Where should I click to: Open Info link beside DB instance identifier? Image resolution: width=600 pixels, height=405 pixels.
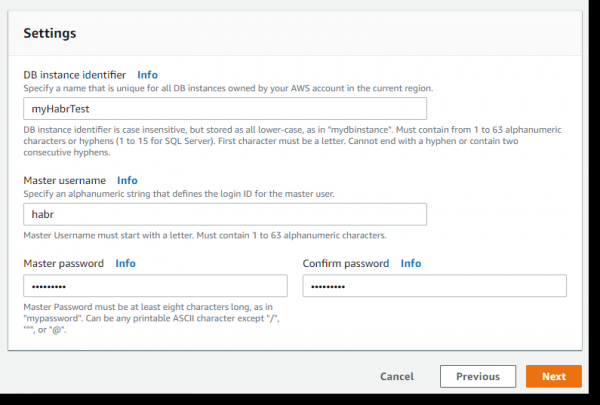[x=147, y=75]
